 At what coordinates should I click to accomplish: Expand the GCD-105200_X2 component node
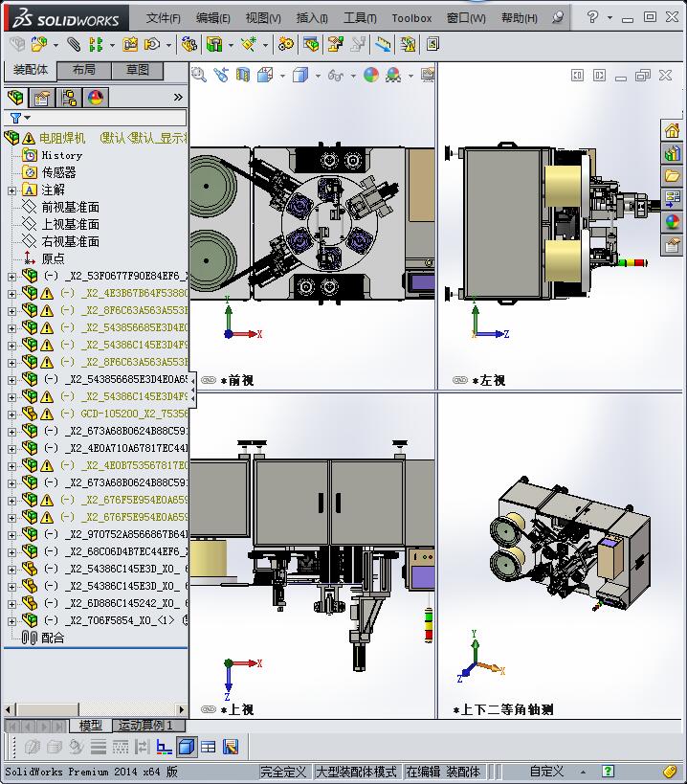click(12, 414)
